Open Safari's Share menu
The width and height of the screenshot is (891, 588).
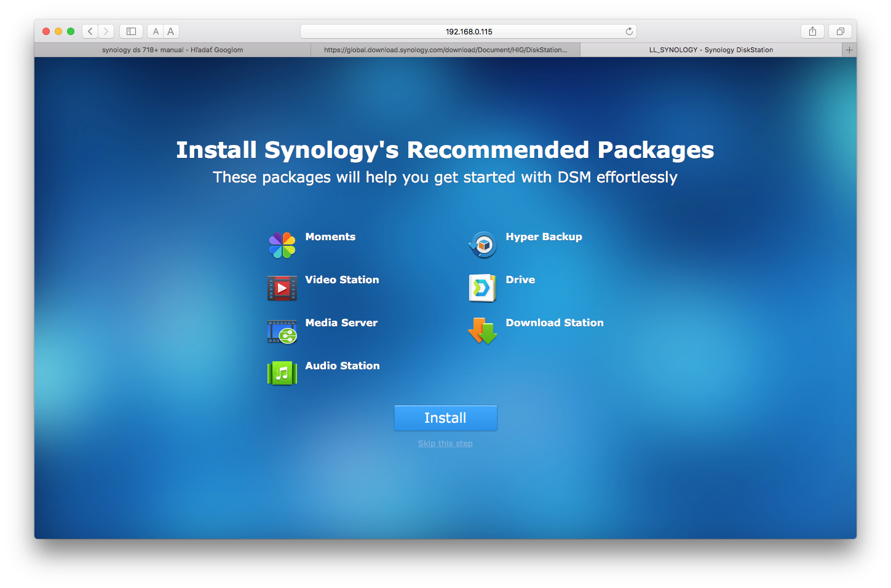tap(812, 31)
